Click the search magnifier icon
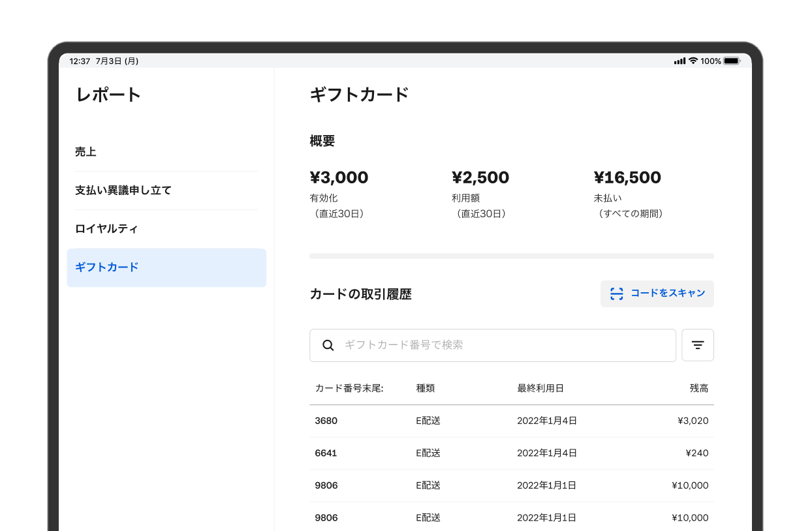Viewport: 812px width, 531px height. (328, 345)
